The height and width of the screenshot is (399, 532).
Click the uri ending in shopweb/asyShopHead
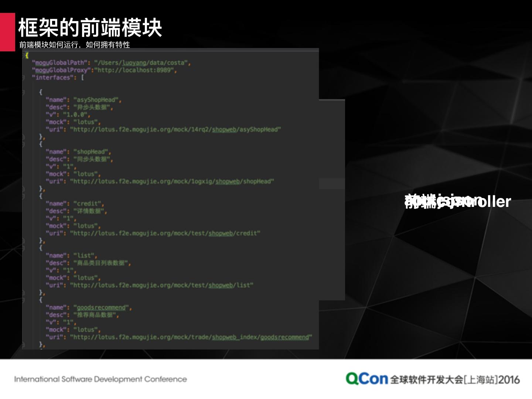pyautogui.click(x=175, y=129)
